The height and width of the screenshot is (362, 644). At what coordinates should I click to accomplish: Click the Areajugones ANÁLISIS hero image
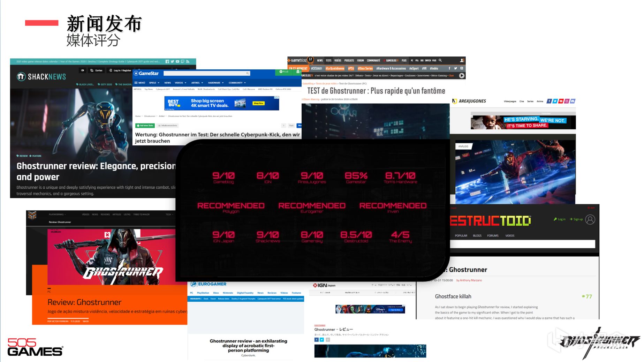tap(515, 172)
